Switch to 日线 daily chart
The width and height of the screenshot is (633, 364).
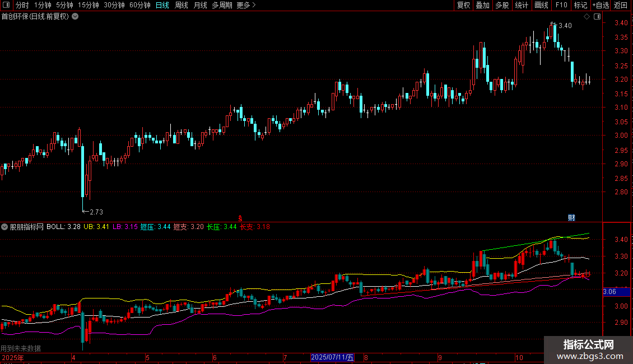click(162, 5)
